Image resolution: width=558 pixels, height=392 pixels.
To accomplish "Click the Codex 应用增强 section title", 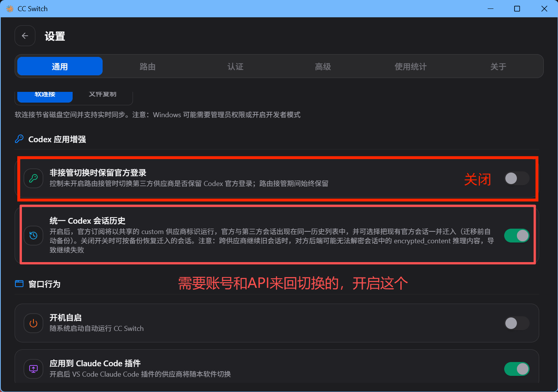I will 57,139.
